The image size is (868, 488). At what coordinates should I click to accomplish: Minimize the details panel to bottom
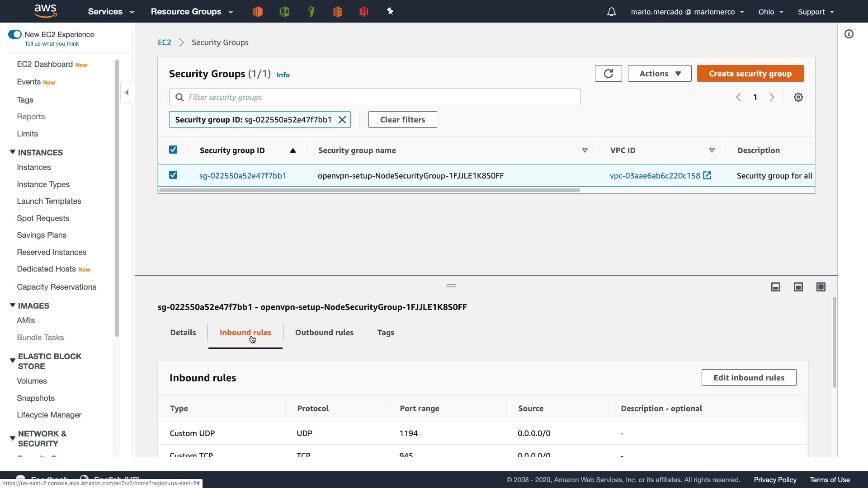click(775, 287)
